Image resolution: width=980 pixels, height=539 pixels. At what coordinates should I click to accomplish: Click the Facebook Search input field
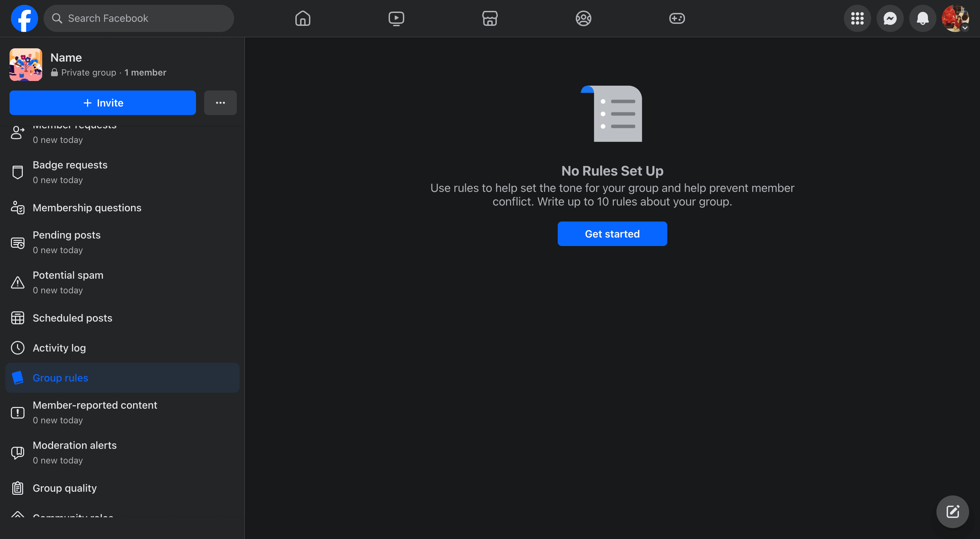click(139, 18)
